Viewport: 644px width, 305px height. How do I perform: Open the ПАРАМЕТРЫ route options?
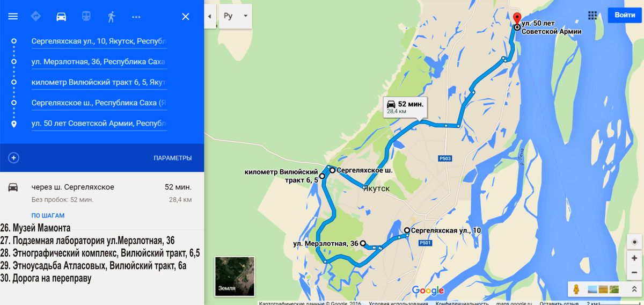pos(172,158)
